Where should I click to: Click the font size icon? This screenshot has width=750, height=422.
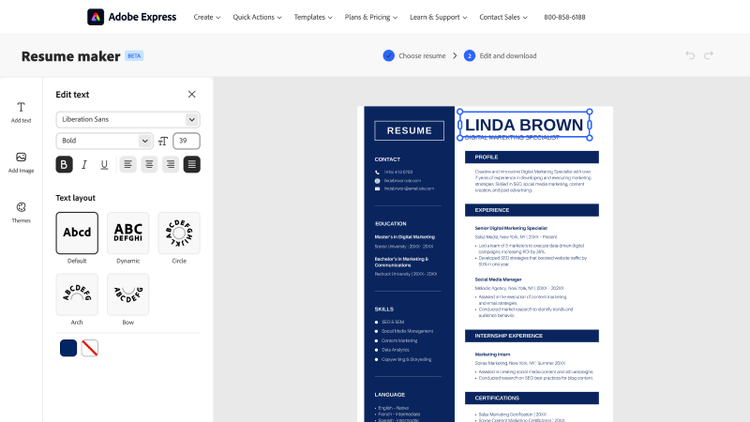point(163,141)
